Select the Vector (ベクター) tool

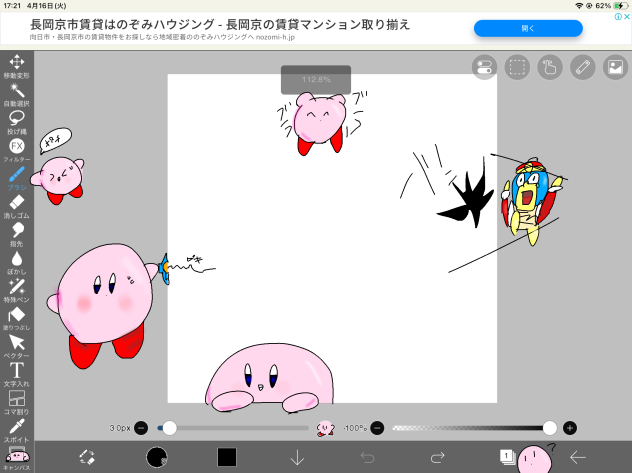[x=17, y=346]
